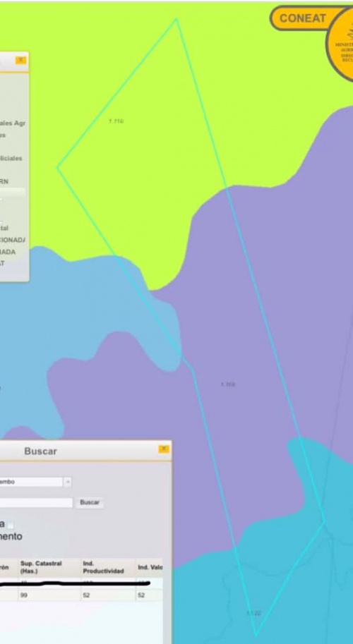Click the soil label in the green zone
This screenshot has height=644, width=353.
pos(116,121)
